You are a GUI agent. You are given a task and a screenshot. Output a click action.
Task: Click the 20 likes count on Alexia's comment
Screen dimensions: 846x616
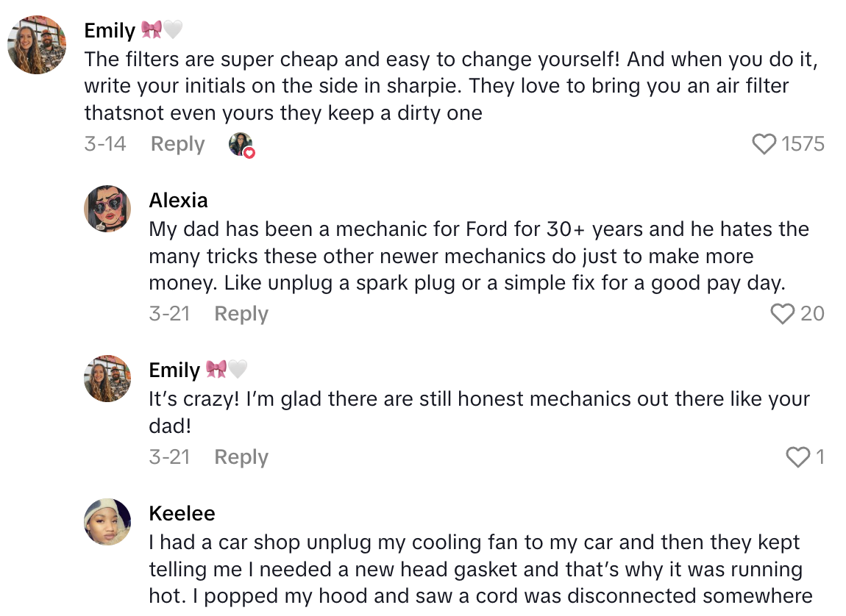812,314
